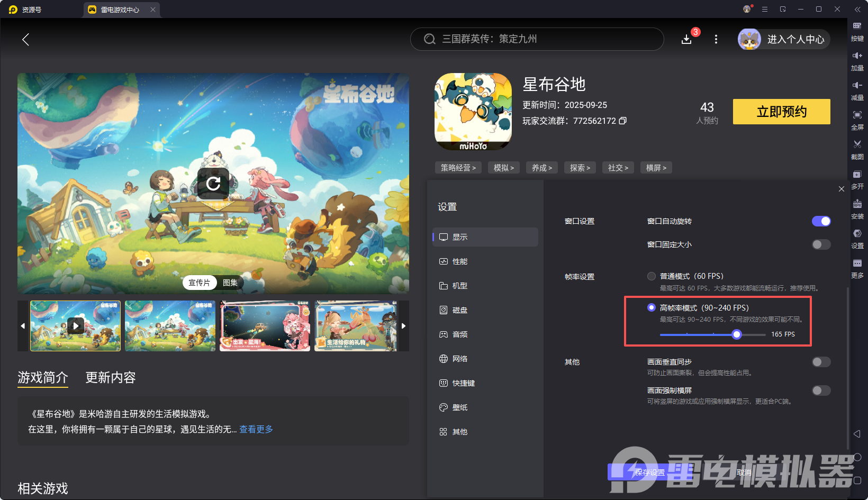Screen dimensions: 868x500
Task: Disable the 窗口自动旋转 toggle
Action: pyautogui.click(x=821, y=221)
